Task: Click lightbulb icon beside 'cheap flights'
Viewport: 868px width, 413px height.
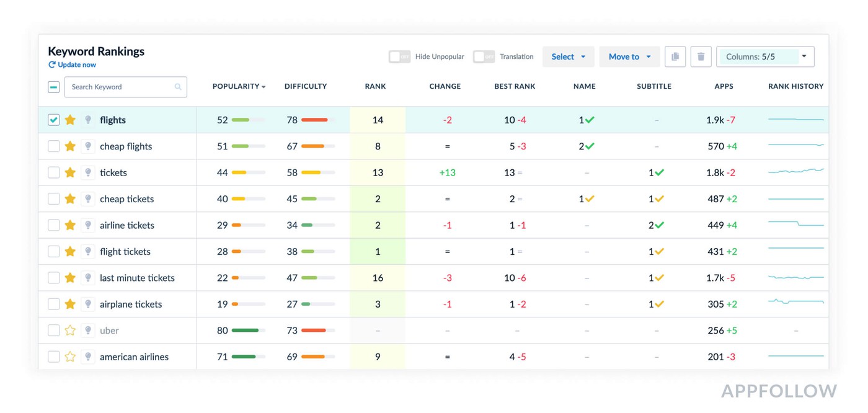Action: click(x=88, y=146)
